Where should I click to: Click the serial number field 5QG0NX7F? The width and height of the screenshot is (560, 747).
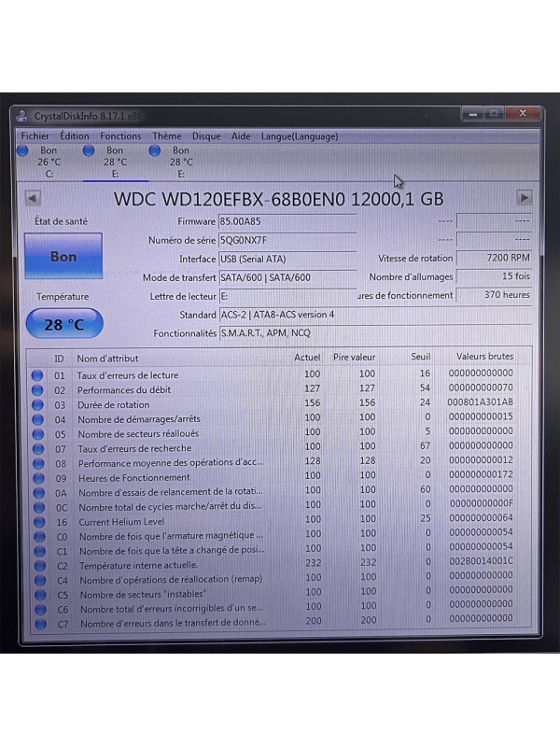click(287, 240)
